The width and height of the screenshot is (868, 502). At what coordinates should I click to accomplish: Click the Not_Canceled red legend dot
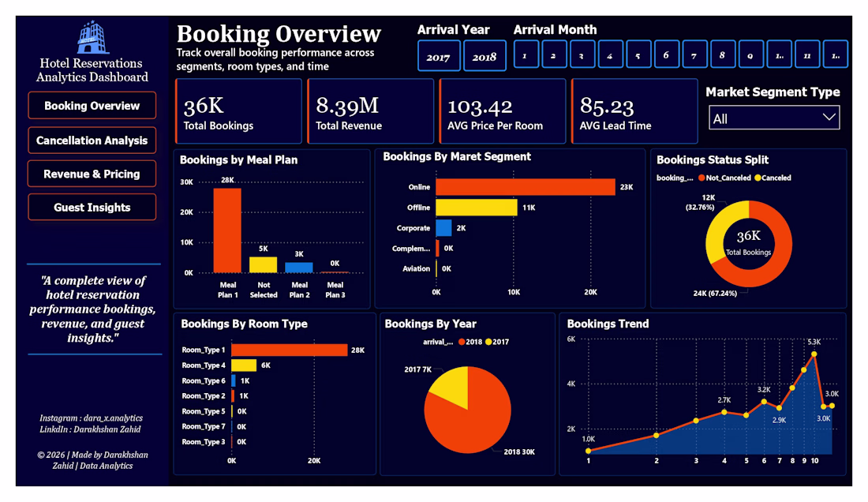[702, 178]
